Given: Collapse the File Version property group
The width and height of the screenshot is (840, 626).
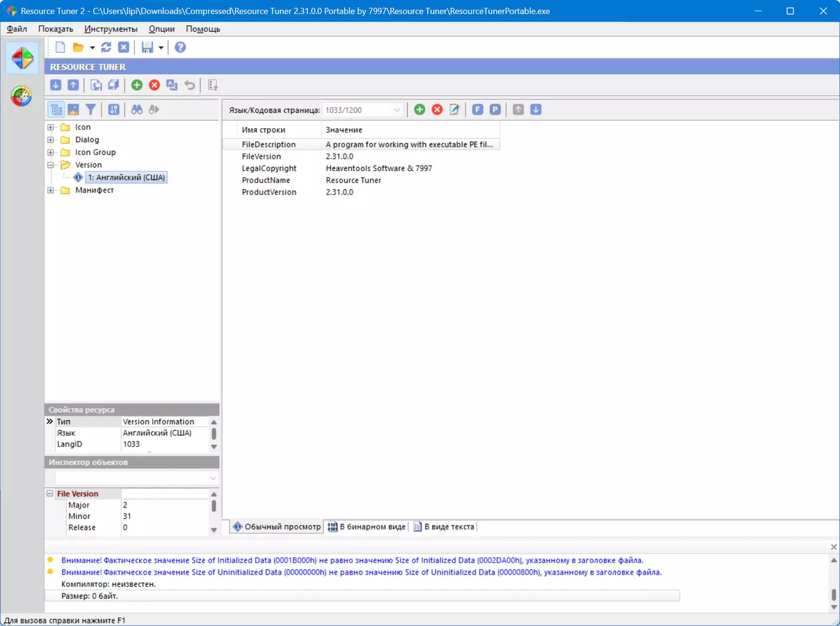Looking at the screenshot, I should (x=50, y=493).
